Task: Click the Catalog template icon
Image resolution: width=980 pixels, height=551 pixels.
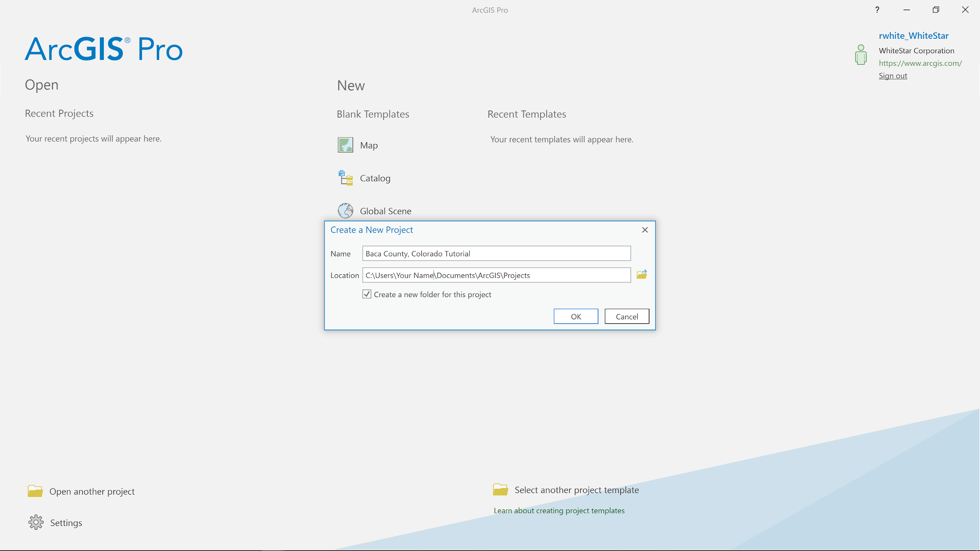Action: coord(345,178)
